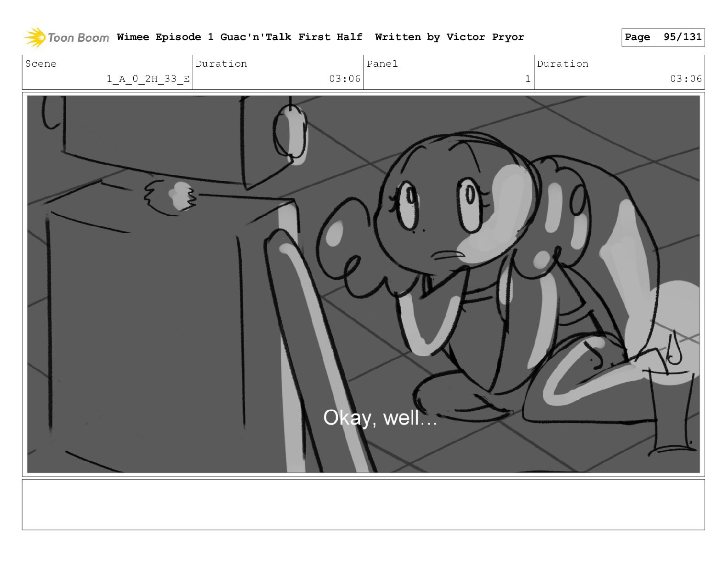
Task: Click the panel number 1
Action: click(x=528, y=79)
